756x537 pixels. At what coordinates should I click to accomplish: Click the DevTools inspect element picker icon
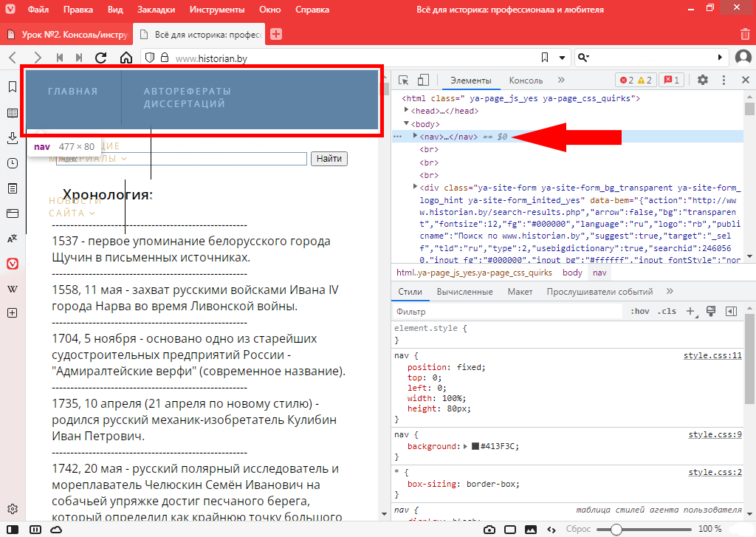tap(404, 81)
